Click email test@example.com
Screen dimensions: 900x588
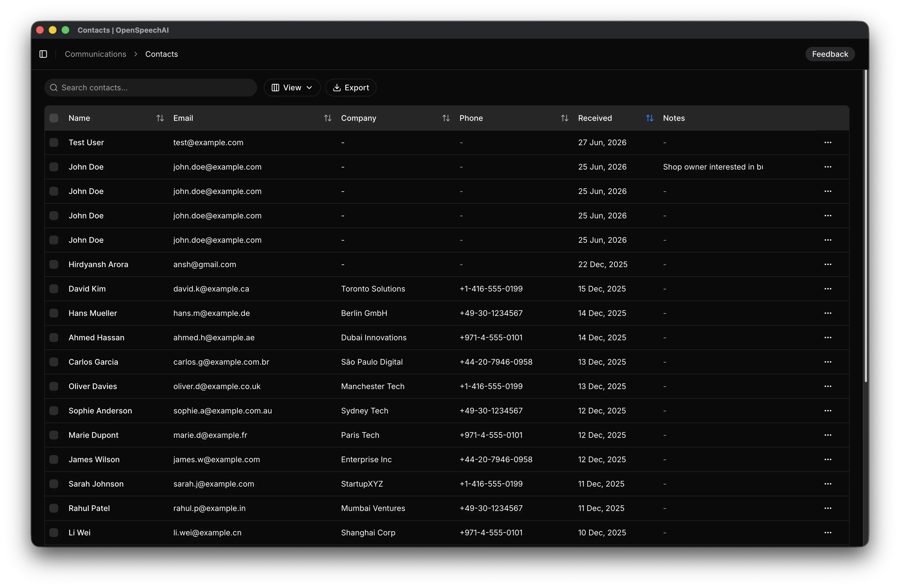208,142
